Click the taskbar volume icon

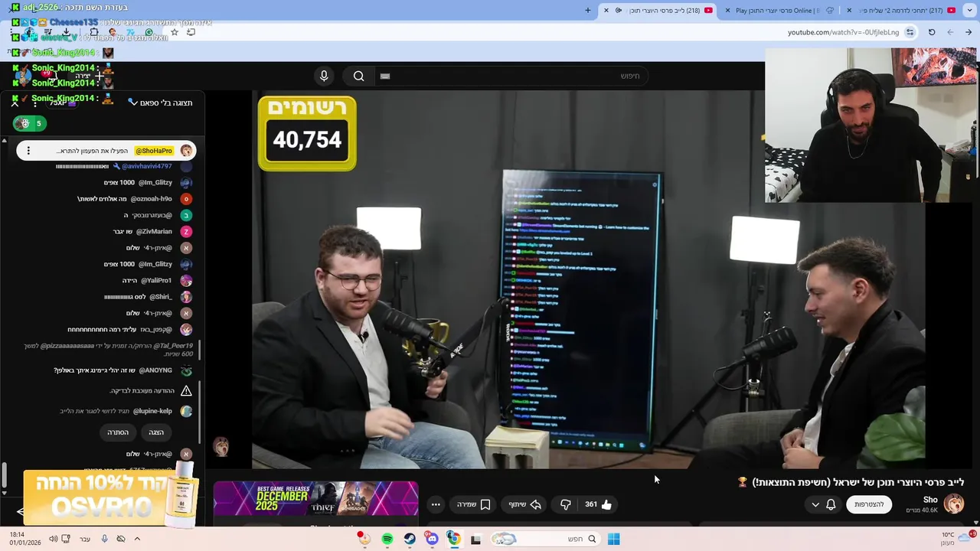(x=53, y=539)
